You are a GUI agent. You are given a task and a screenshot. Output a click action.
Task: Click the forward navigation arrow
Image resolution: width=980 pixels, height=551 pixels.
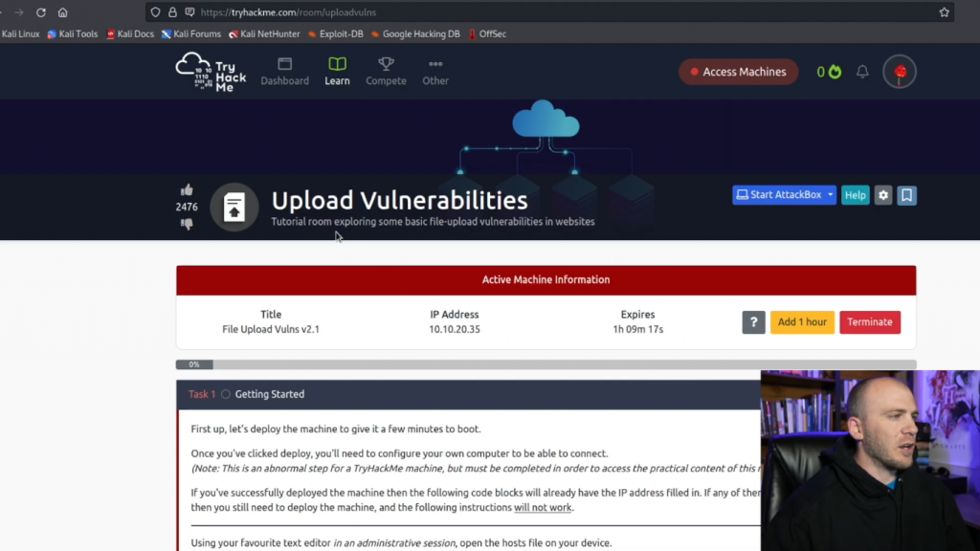(19, 12)
